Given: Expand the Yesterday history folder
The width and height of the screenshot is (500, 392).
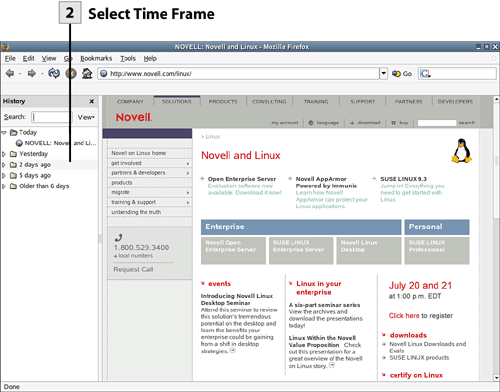Looking at the screenshot, I should pos(4,154).
